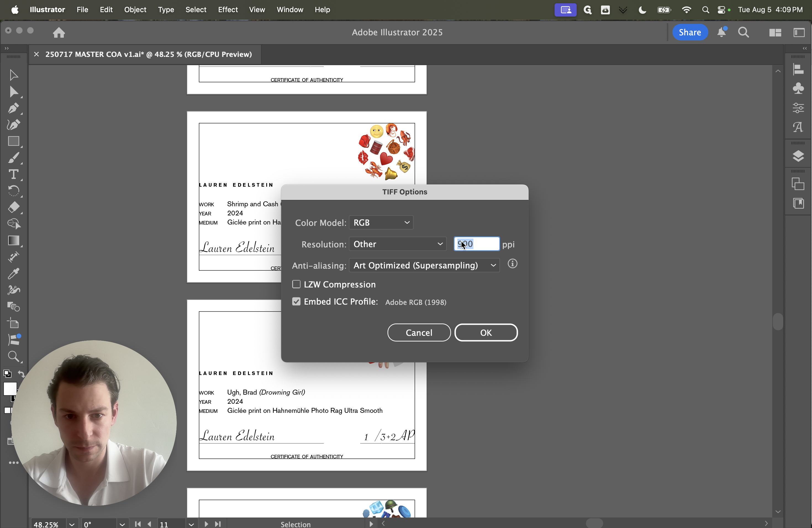
Task: Open the Resolution dropdown
Action: coord(398,244)
